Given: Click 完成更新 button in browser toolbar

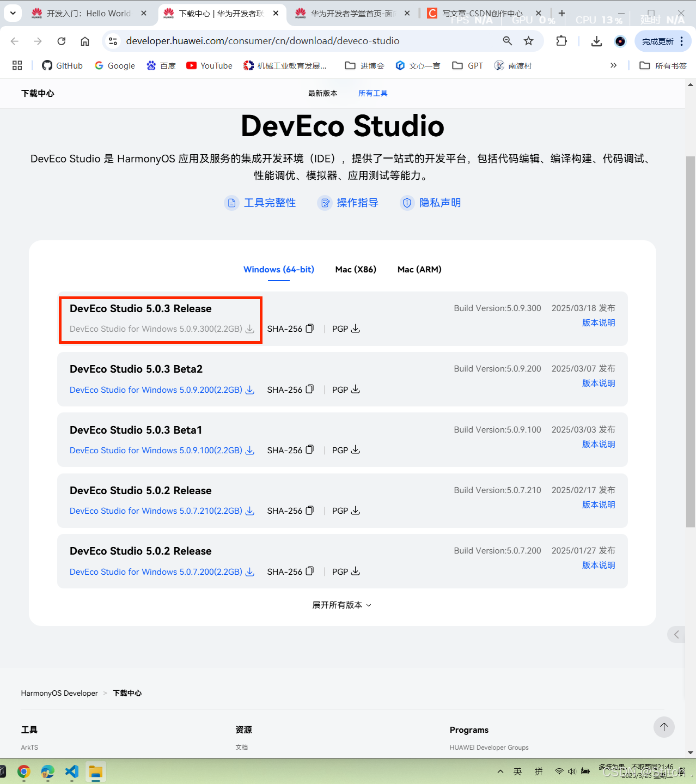Looking at the screenshot, I should [x=658, y=41].
